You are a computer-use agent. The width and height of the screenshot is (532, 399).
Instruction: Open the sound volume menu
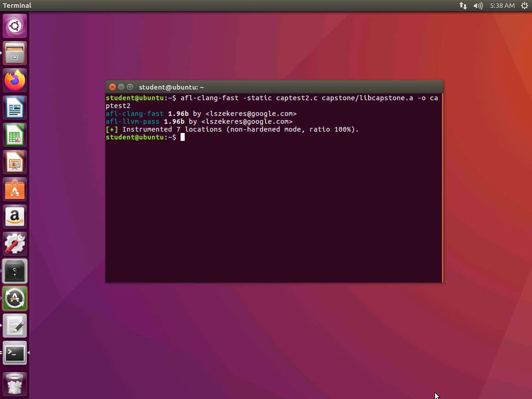478,6
